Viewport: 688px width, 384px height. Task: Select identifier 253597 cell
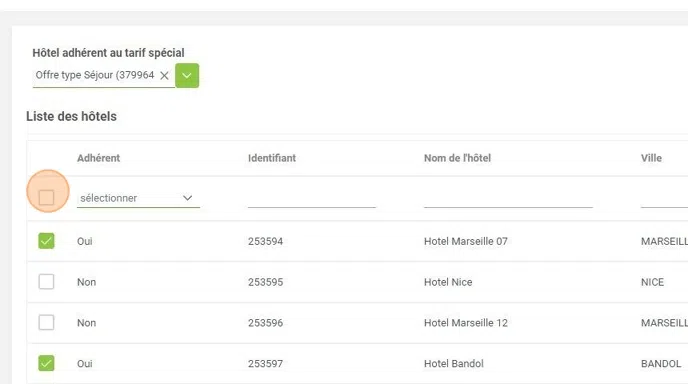[x=265, y=364]
